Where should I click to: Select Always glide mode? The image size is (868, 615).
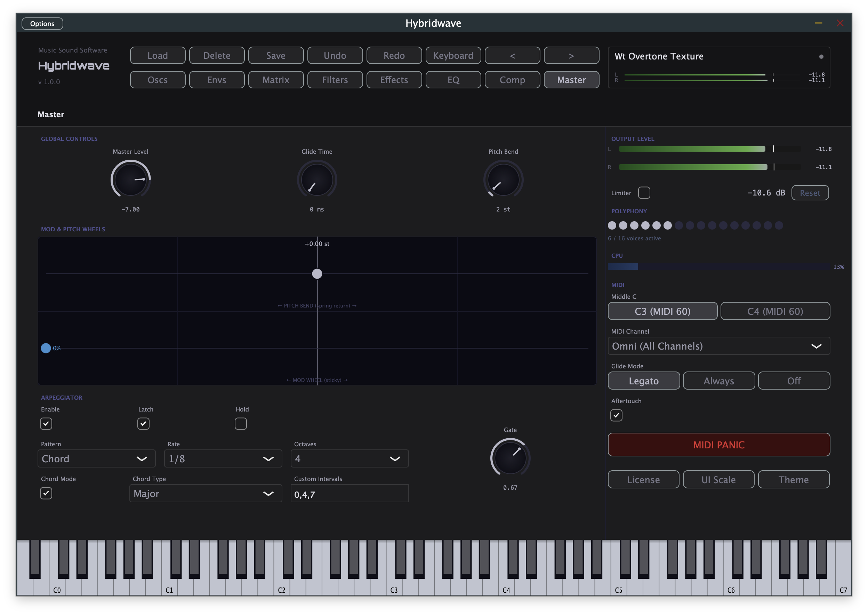coord(718,381)
